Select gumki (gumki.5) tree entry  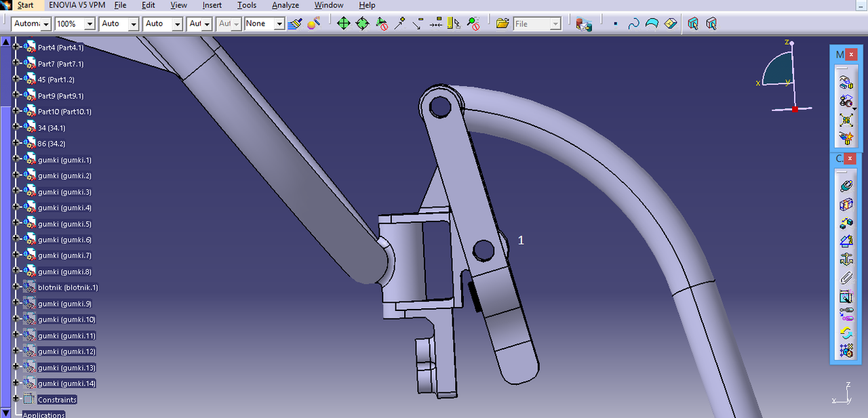64,224
